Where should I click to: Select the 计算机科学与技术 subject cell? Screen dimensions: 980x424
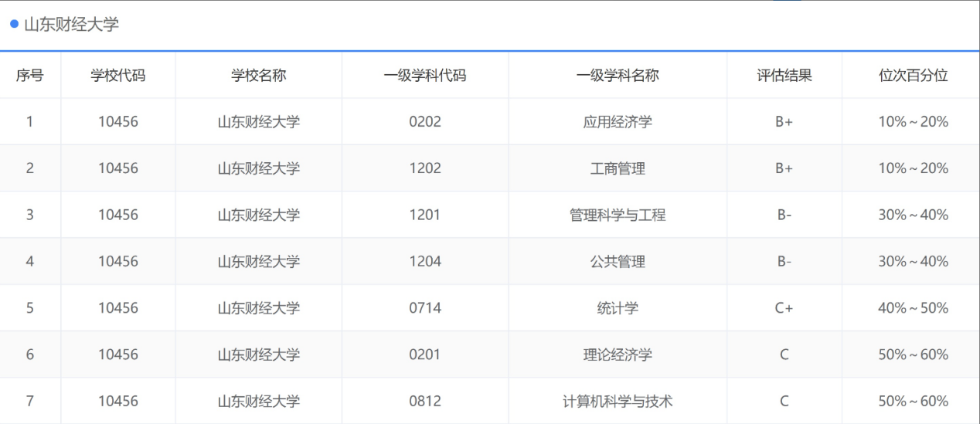coord(618,401)
